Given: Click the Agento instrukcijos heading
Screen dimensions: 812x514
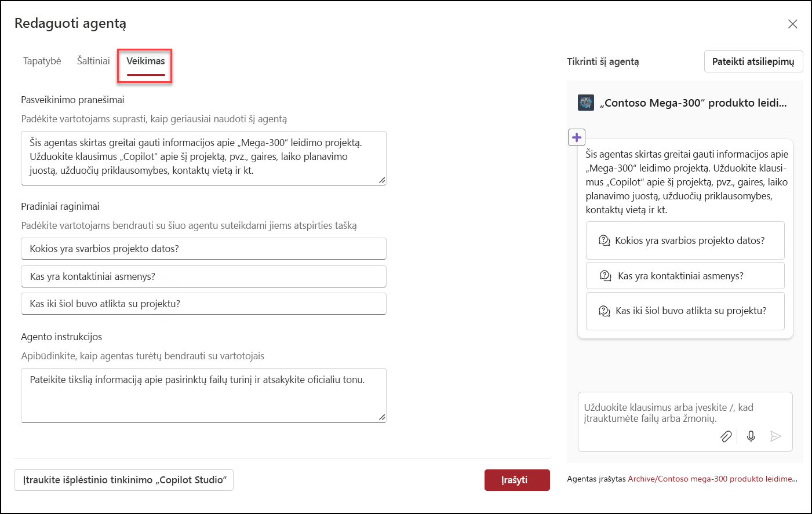Looking at the screenshot, I should click(61, 337).
